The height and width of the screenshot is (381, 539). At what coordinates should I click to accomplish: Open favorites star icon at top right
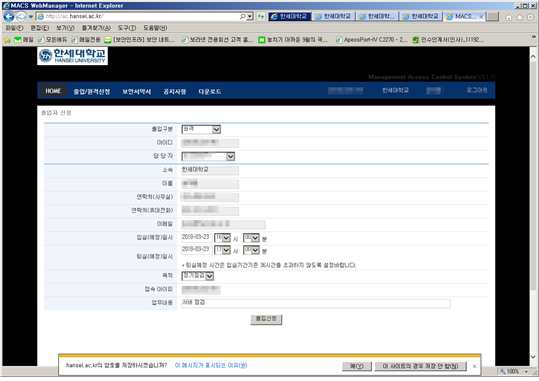pos(519,17)
